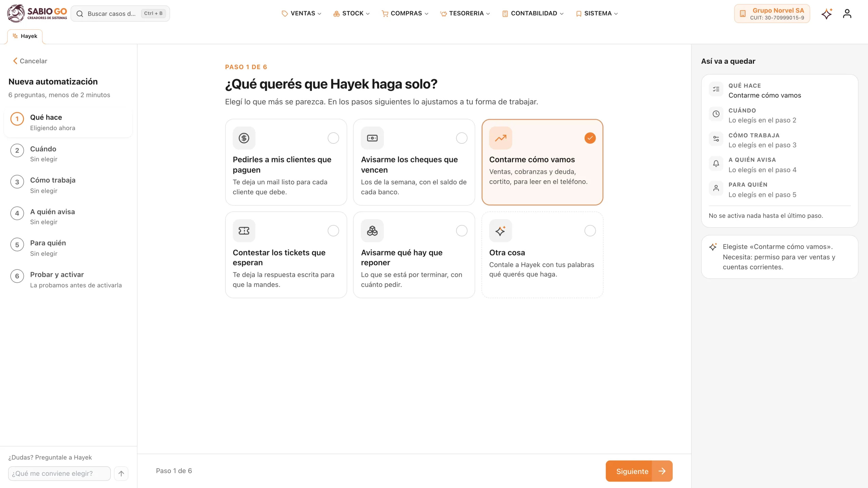The image size is (868, 488).
Task: Expand the COMPRAS menu
Action: (x=405, y=14)
